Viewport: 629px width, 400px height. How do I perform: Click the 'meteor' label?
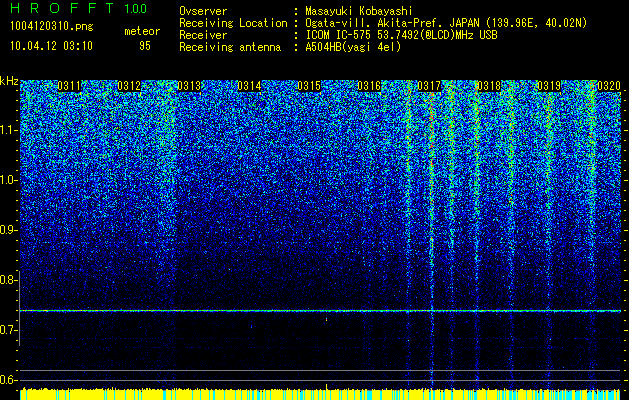142,31
